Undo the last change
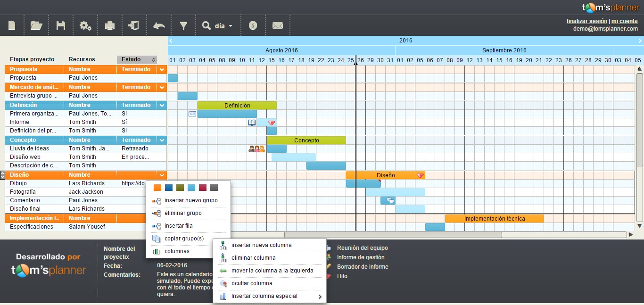This screenshot has height=305, width=644. (x=159, y=25)
